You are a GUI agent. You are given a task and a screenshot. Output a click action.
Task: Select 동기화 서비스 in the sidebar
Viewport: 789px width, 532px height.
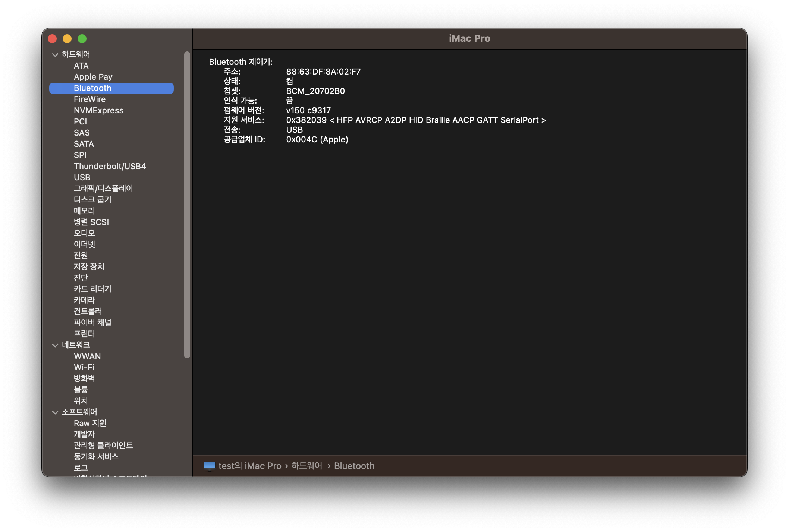tap(96, 457)
